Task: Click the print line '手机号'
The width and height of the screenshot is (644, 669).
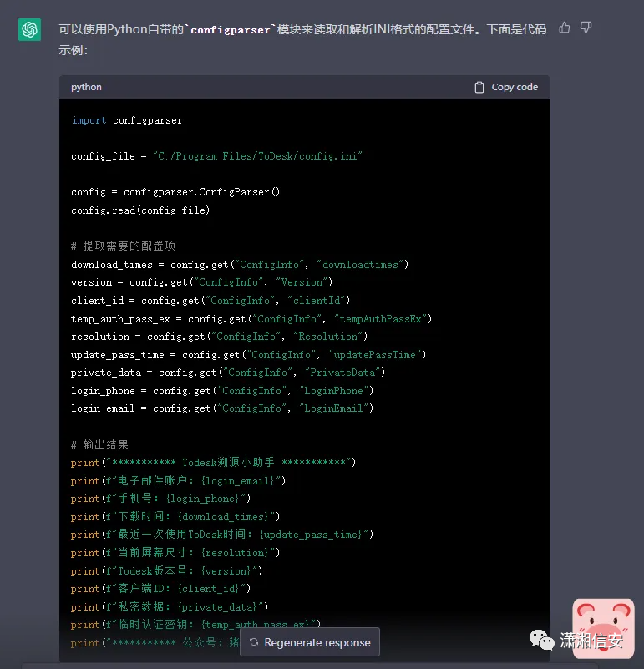Action: coord(161,499)
